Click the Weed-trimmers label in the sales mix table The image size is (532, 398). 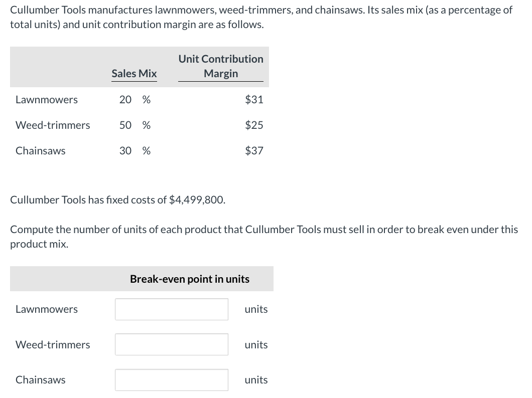[53, 125]
